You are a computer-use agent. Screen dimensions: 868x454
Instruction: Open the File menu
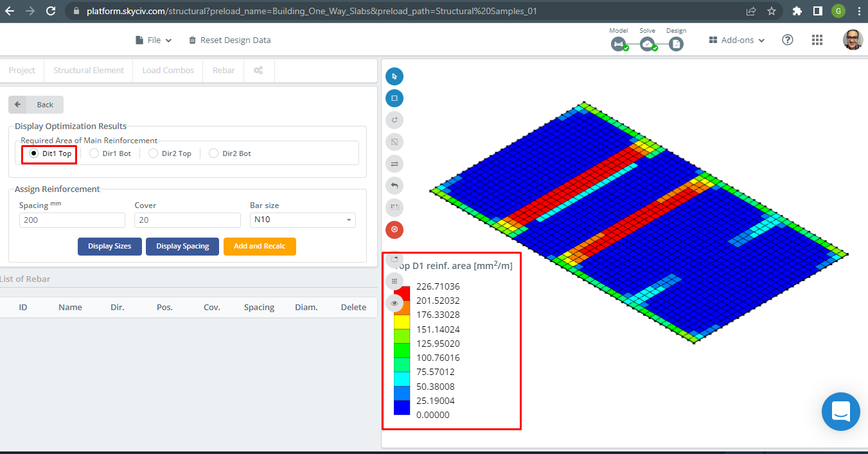[x=153, y=39]
